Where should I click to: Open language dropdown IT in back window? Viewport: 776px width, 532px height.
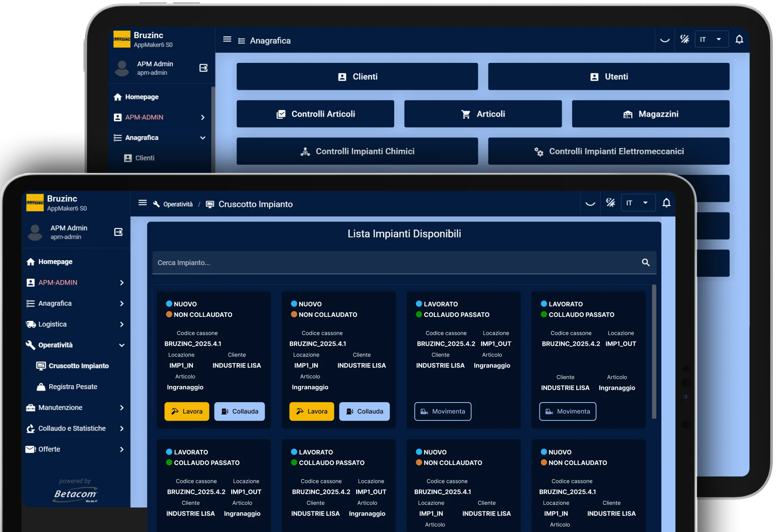711,39
